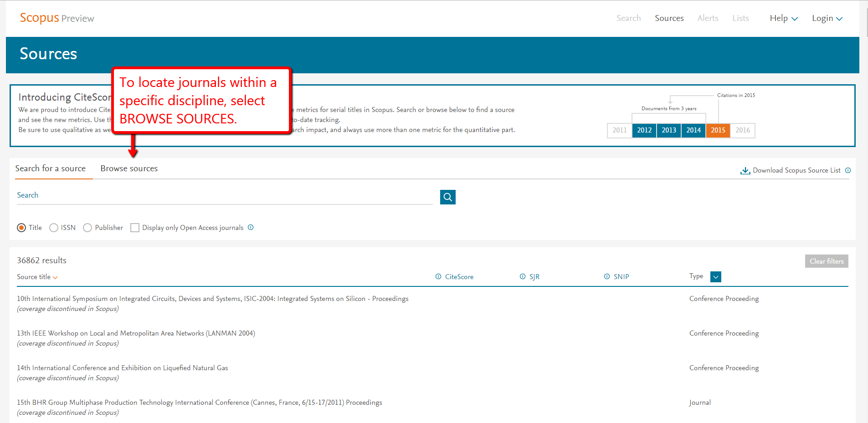Click the magnifying glass search button

(447, 197)
